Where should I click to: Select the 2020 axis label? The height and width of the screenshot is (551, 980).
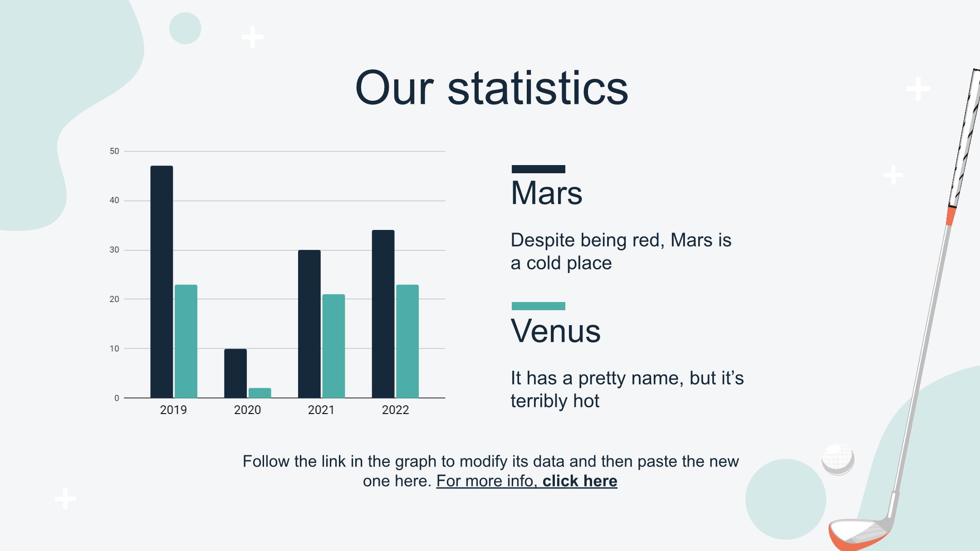coord(247,410)
